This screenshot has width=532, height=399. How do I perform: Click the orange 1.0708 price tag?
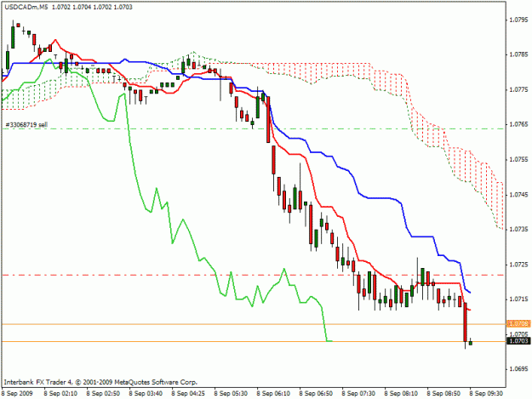(518, 324)
